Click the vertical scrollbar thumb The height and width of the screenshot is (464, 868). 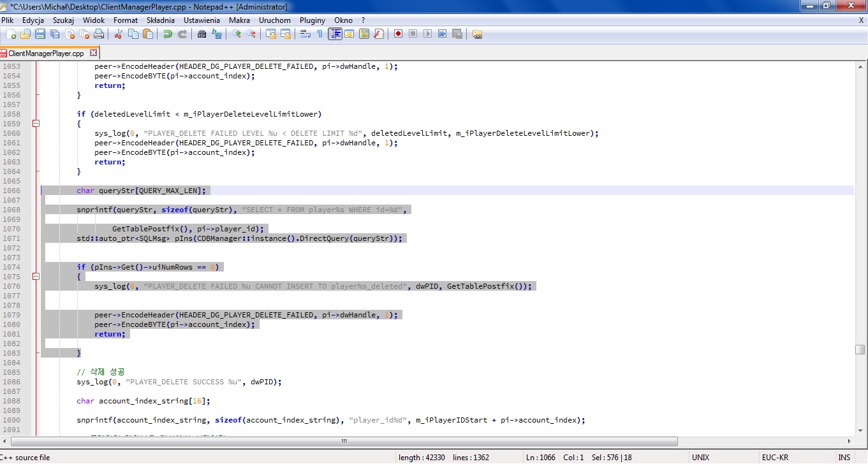[x=860, y=349]
